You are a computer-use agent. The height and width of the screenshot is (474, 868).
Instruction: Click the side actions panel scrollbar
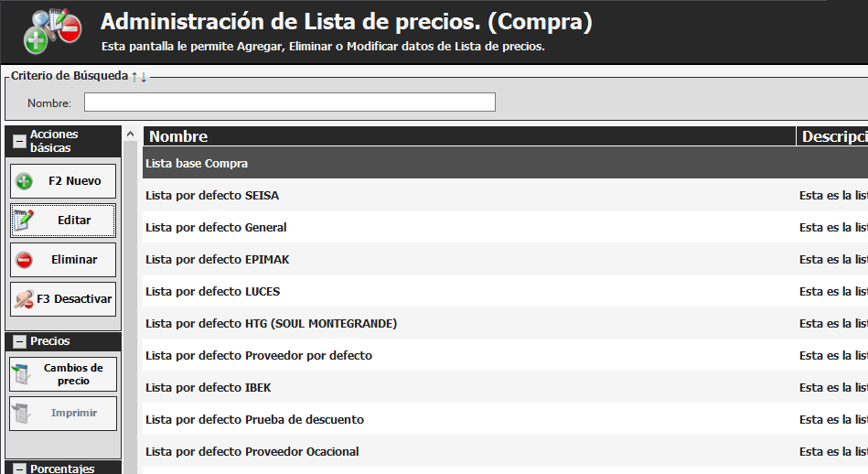coord(130,302)
